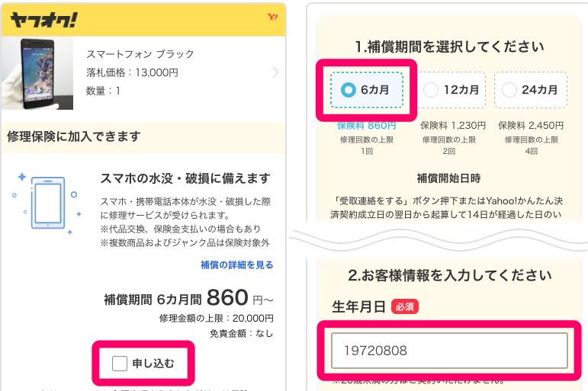
Task: Click the 保険料 1,230円 label
Action: tap(453, 126)
